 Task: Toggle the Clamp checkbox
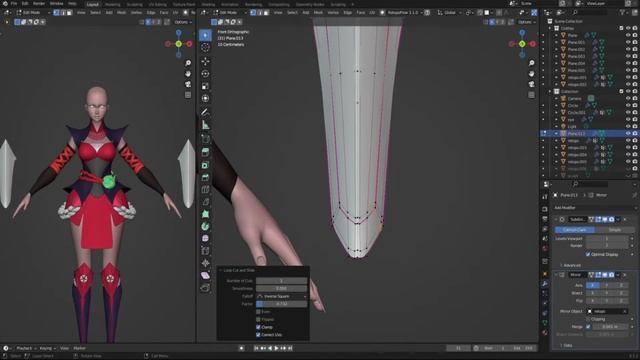(x=258, y=327)
